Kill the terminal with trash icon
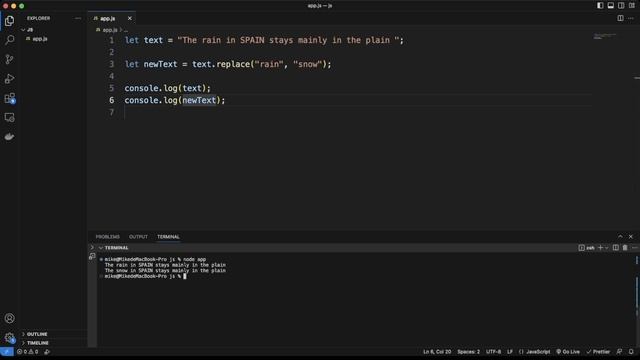Image resolution: width=640 pixels, height=360 pixels. 625,248
